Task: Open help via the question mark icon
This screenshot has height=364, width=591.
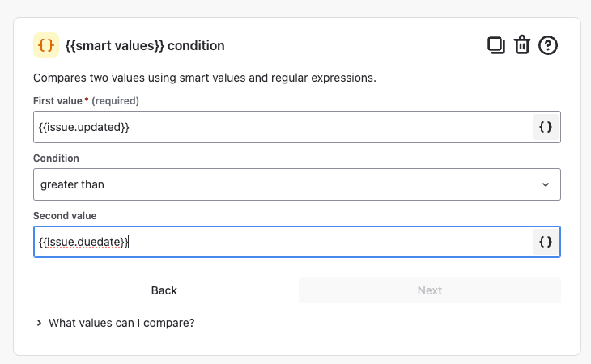Action: coord(547,45)
